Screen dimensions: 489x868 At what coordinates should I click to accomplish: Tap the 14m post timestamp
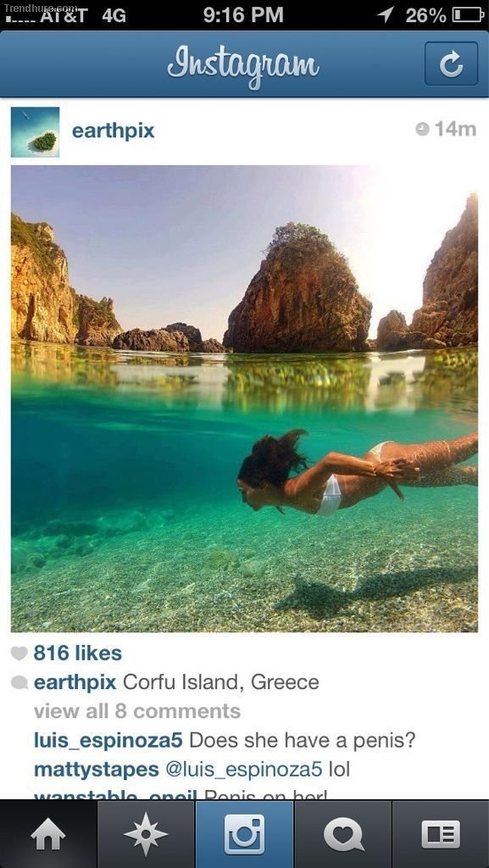click(x=445, y=129)
